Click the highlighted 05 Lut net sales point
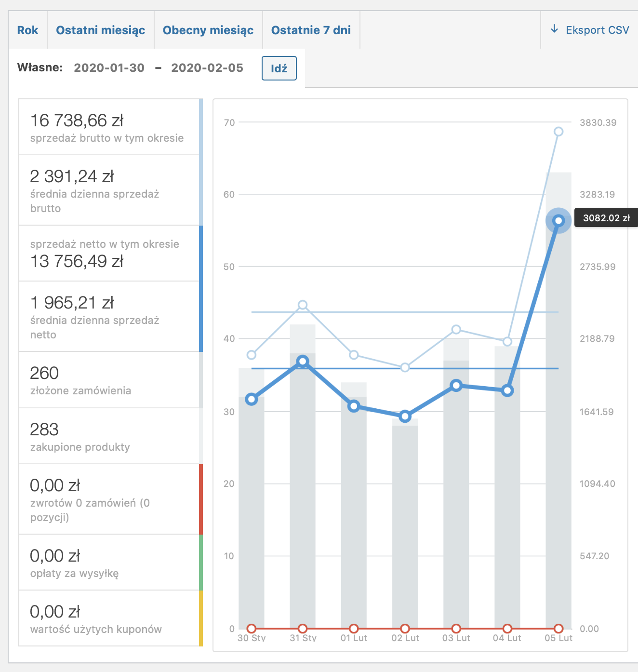638x672 pixels. click(558, 221)
